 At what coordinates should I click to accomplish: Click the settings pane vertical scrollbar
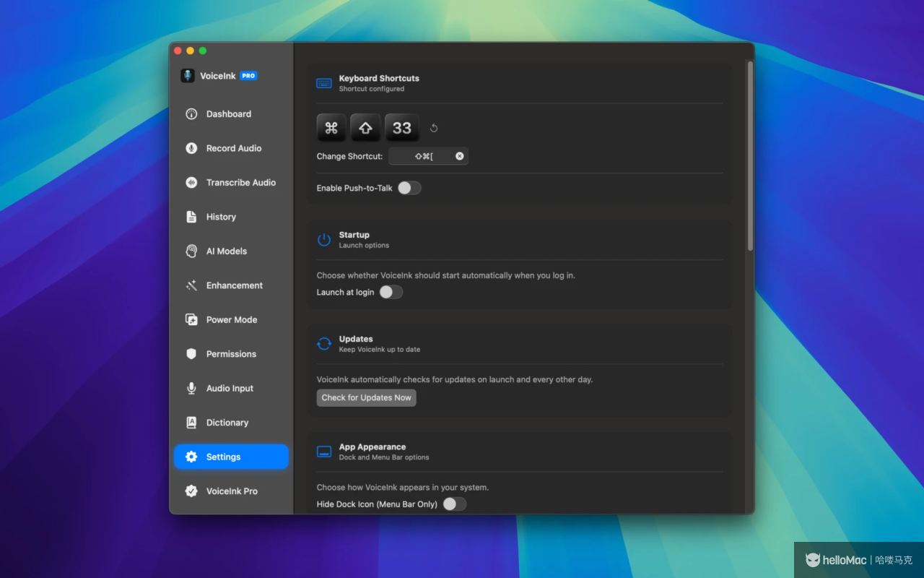[x=750, y=155]
